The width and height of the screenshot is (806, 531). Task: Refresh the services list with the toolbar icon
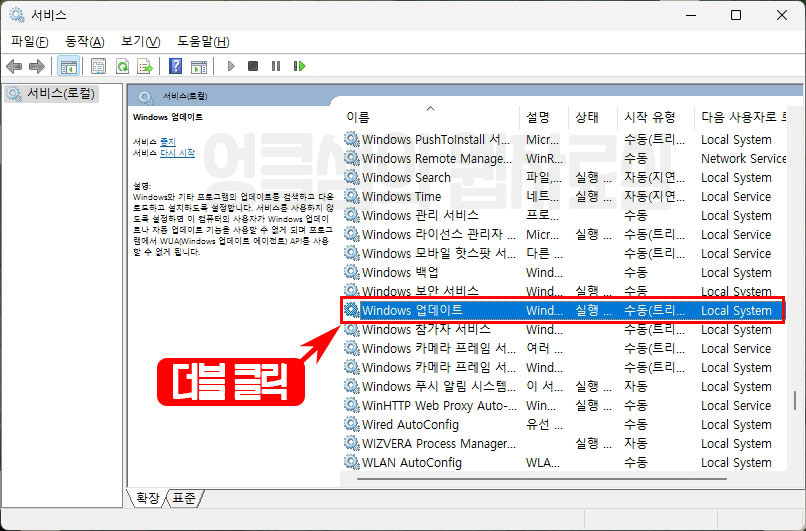click(x=122, y=66)
